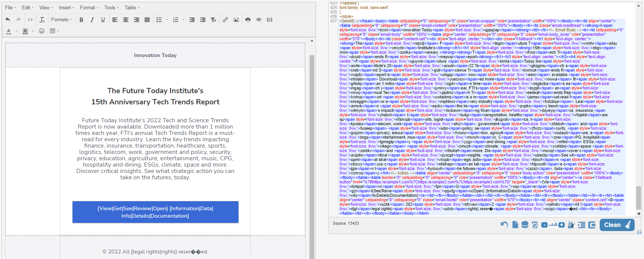The width and height of the screenshot is (644, 259).
Task: Apply text color with A icon
Action: tap(9, 31)
